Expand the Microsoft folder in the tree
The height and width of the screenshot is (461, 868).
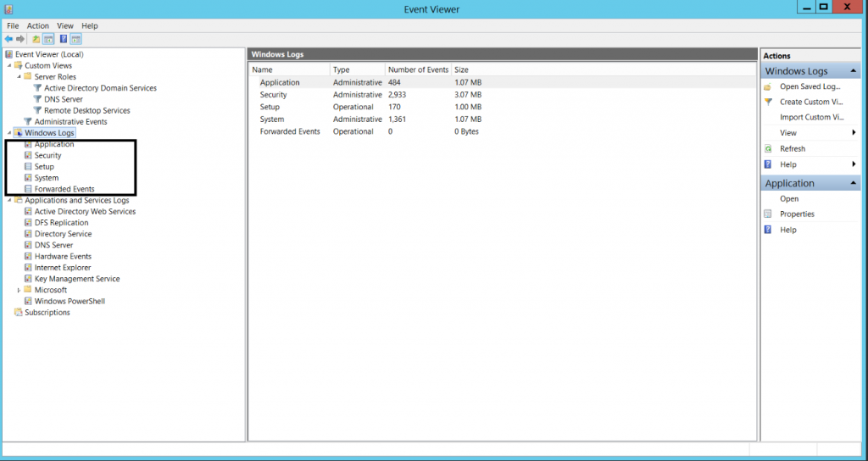(19, 290)
